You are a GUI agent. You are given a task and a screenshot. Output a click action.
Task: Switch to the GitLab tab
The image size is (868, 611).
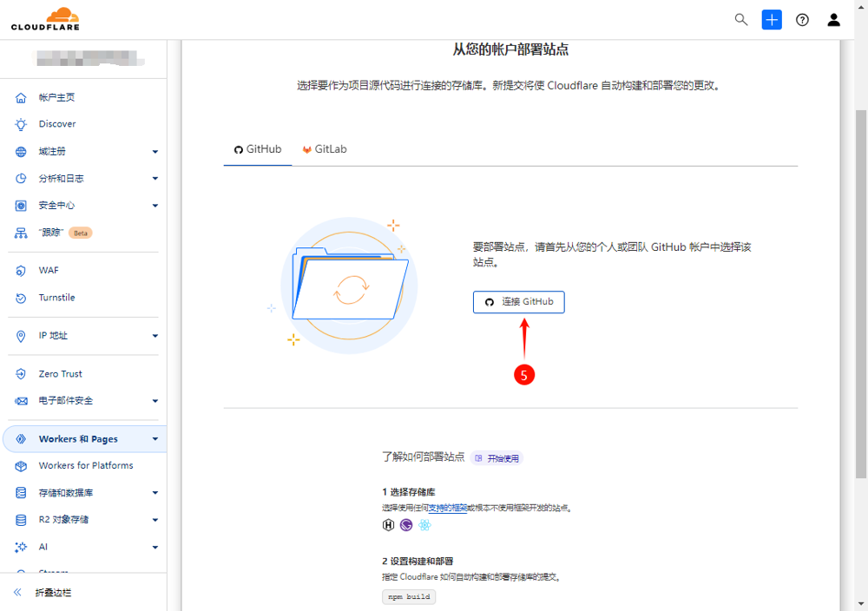click(x=325, y=149)
